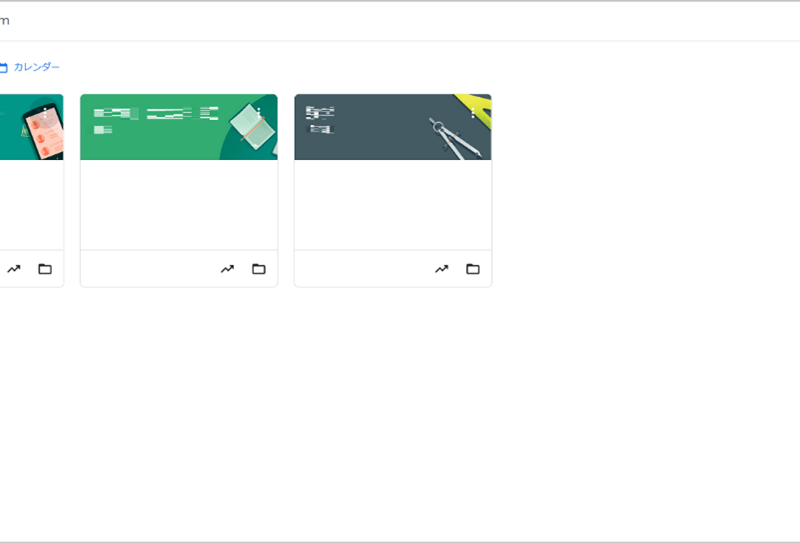This screenshot has width=800, height=543.
Task: Open three-dot menu on green class card
Action: click(259, 113)
